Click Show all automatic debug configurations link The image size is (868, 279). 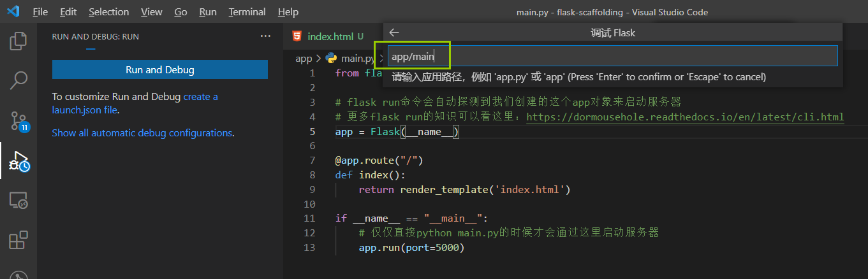click(142, 132)
